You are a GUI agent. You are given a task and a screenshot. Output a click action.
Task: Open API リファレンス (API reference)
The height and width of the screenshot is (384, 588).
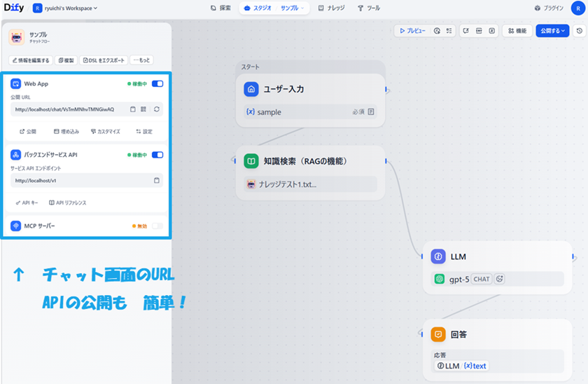pyautogui.click(x=68, y=203)
